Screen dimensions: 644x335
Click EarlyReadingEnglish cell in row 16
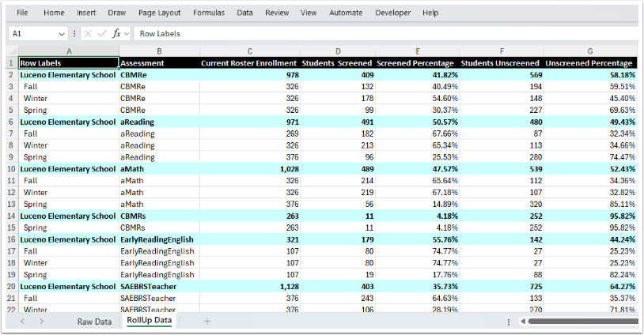(159, 239)
